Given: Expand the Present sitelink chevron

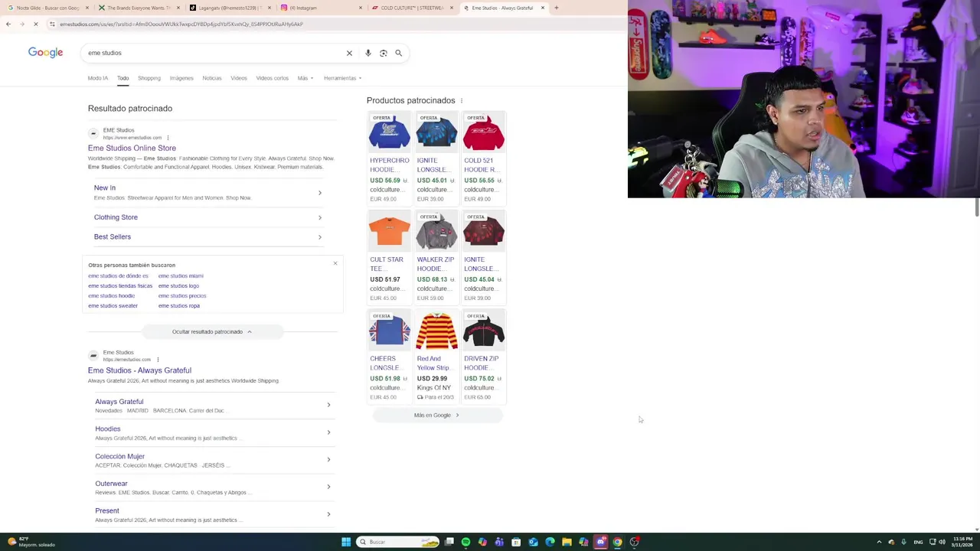Looking at the screenshot, I should 328,514.
